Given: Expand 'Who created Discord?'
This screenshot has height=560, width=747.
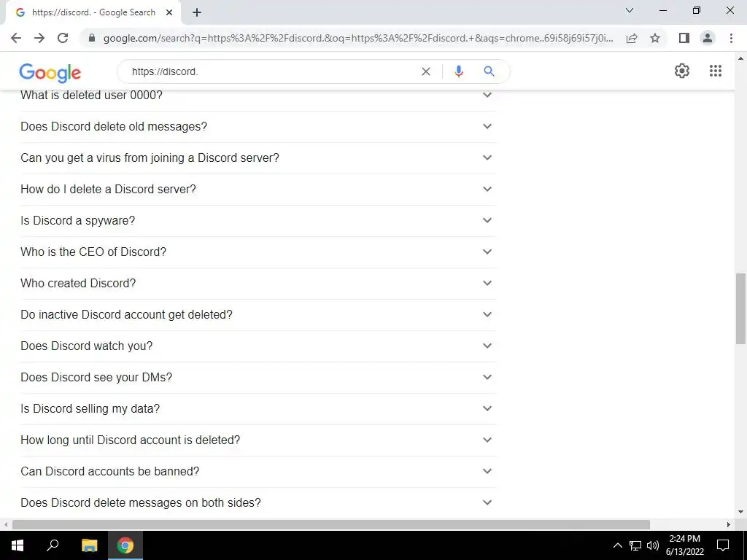Looking at the screenshot, I should coord(258,284).
